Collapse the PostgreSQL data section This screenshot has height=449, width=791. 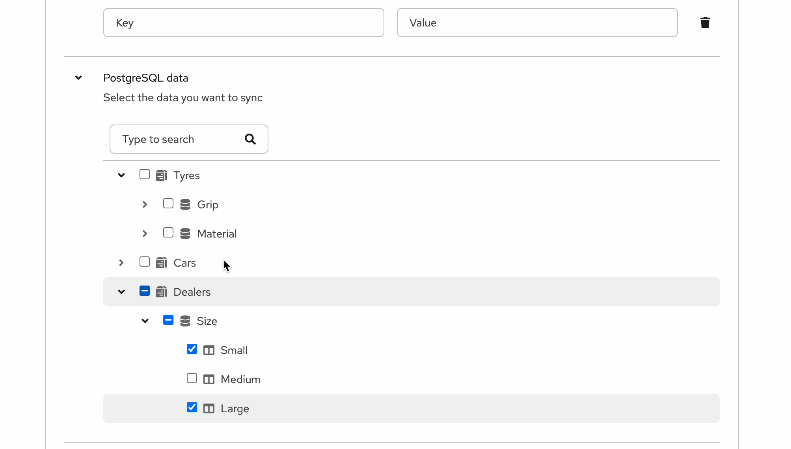[78, 77]
